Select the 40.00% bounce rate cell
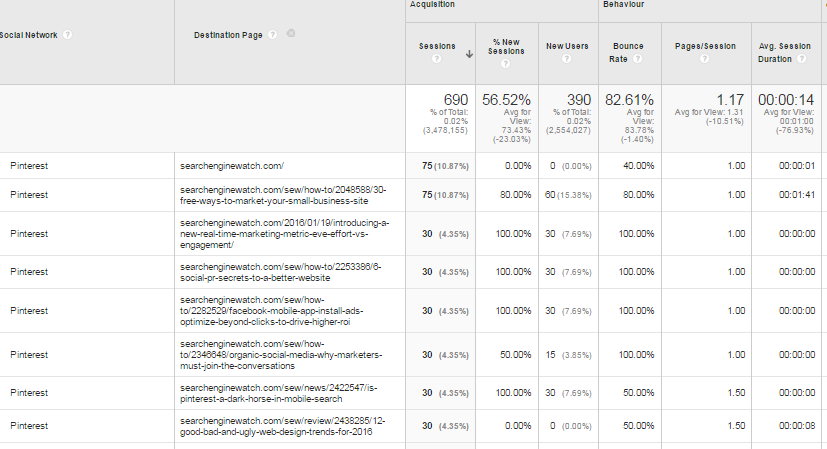827x449 pixels. 638,166
